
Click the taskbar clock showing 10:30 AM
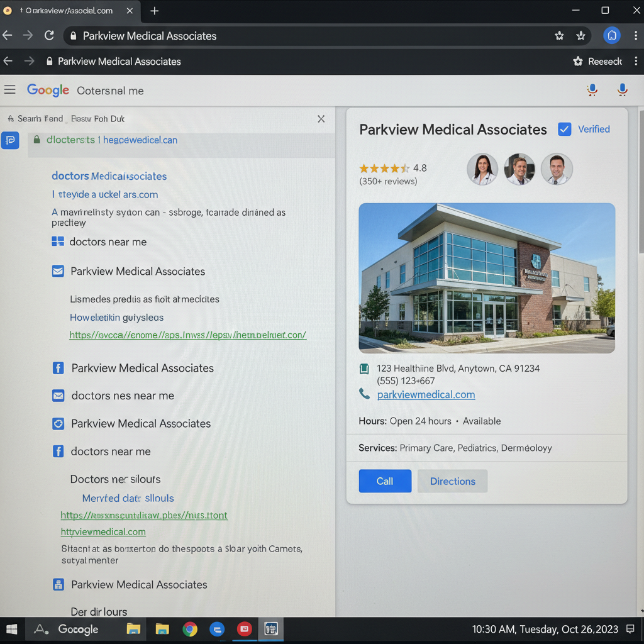click(545, 629)
